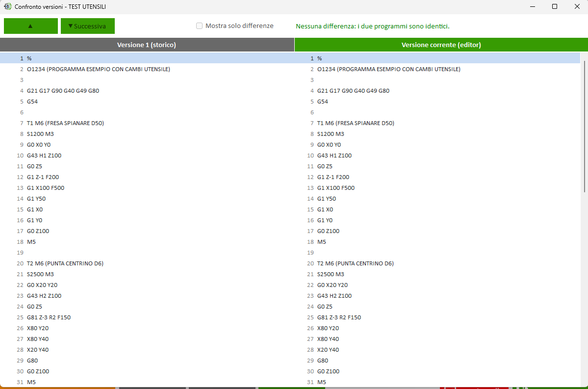Image resolution: width=588 pixels, height=389 pixels.
Task: Click the application icon in the title bar
Action: 7,6
